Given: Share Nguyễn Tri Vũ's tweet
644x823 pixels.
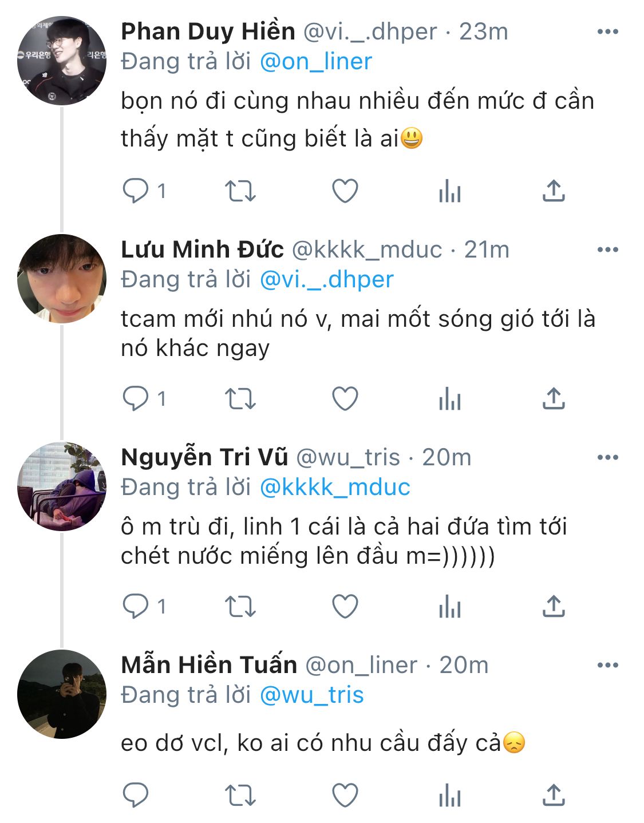Looking at the screenshot, I should click(x=554, y=607).
